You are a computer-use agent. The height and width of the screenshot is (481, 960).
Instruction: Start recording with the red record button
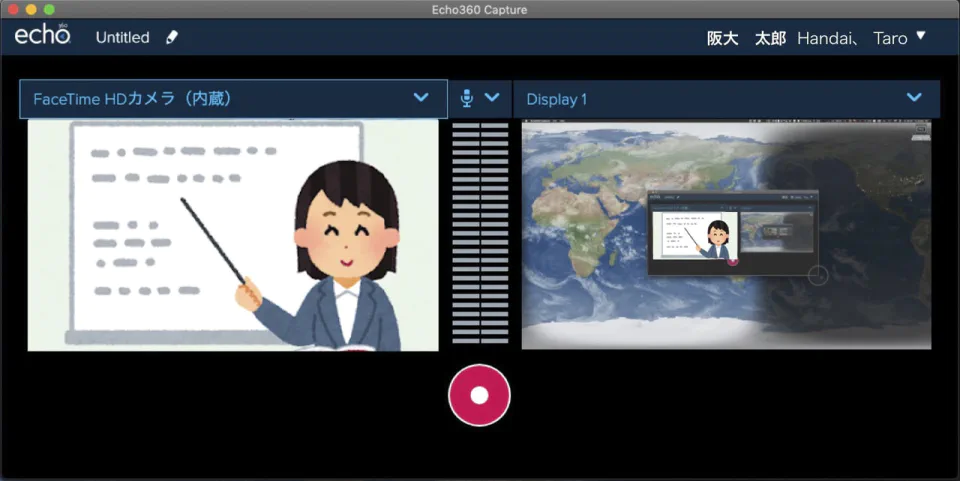[479, 395]
